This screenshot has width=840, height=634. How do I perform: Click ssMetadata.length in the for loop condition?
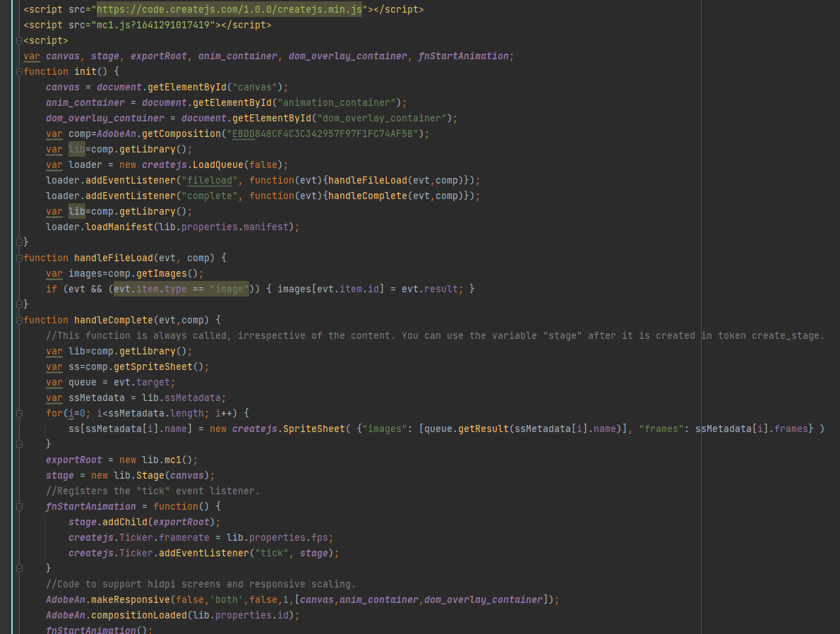[x=156, y=414]
